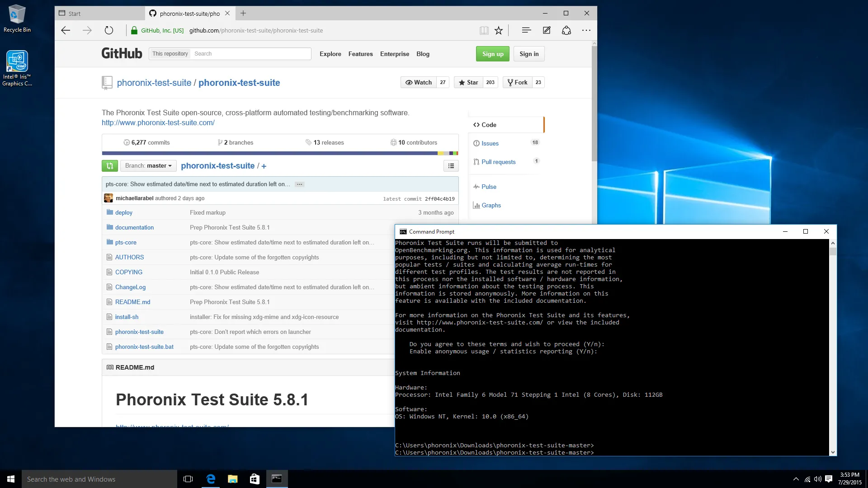Viewport: 868px width, 488px height.
Task: Expand the truncated commit message ellipsis
Action: click(299, 184)
